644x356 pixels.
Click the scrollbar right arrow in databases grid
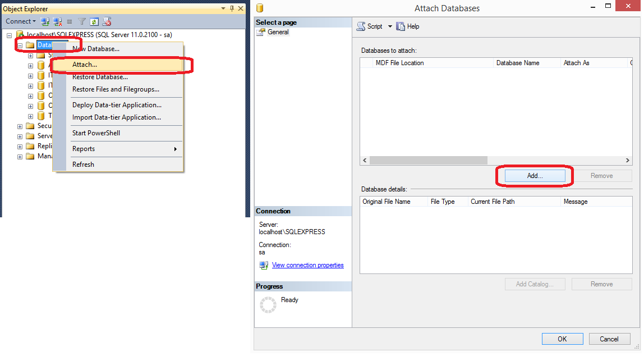click(627, 161)
